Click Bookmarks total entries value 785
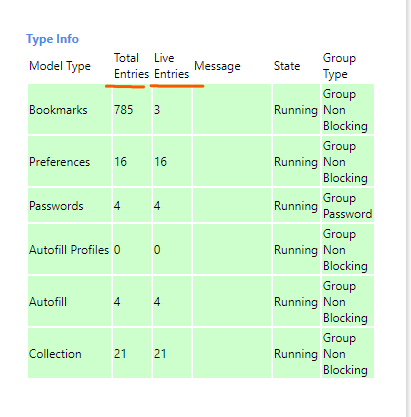 coord(123,110)
